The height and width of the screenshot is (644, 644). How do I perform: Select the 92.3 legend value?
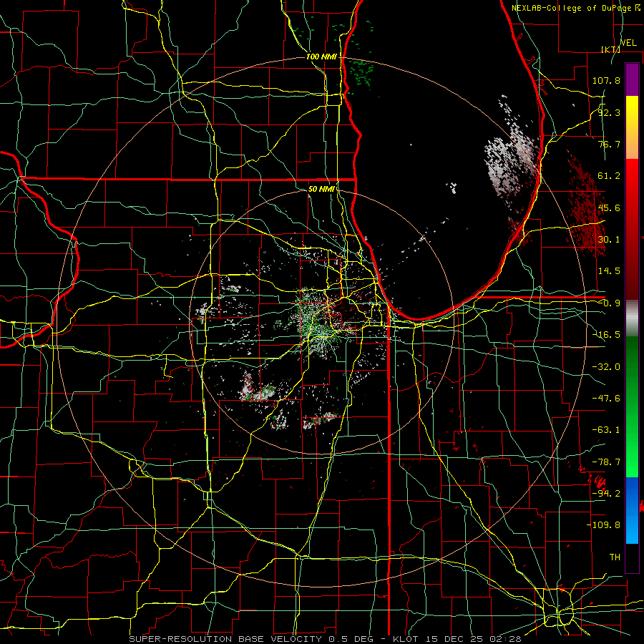click(609, 112)
